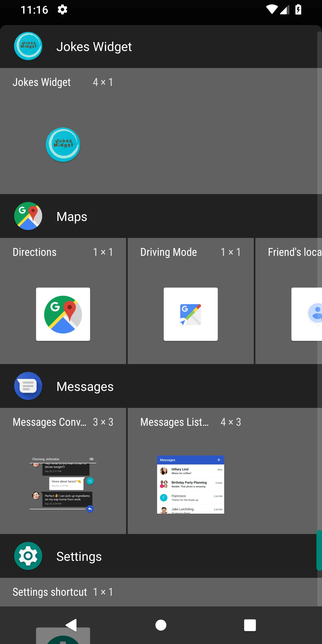The width and height of the screenshot is (322, 644).
Task: Click the teal scrollbar thumb
Action: 319,551
